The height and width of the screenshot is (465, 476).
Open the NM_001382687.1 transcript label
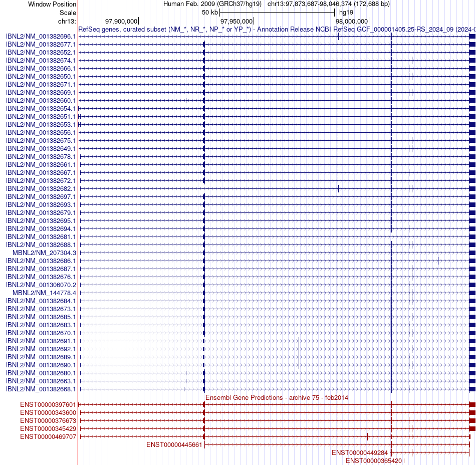click(41, 269)
